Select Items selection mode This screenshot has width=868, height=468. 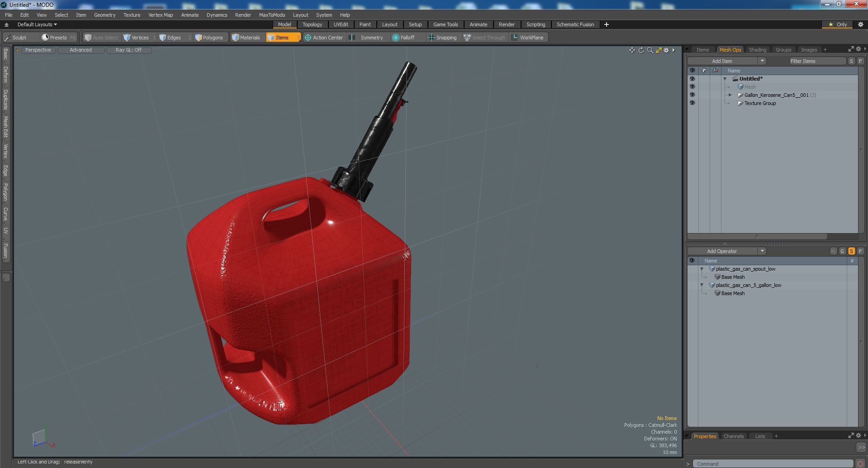[x=282, y=38]
